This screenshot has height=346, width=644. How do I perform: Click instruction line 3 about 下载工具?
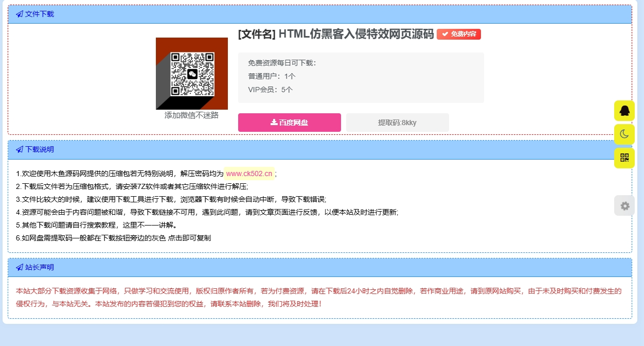tap(171, 199)
